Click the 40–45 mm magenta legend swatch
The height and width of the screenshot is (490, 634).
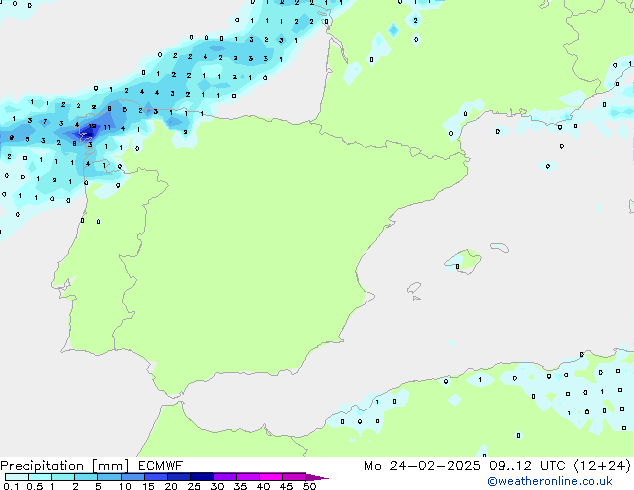pos(271,477)
